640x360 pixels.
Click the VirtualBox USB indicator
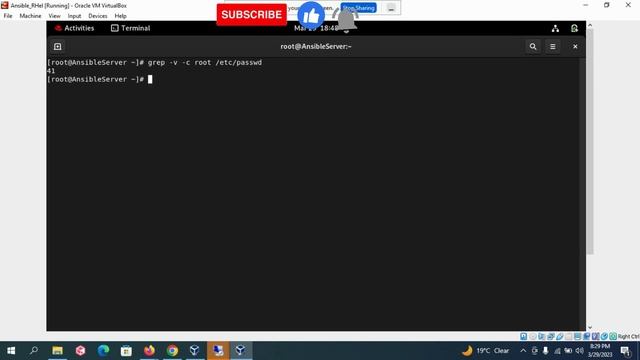coord(560,336)
